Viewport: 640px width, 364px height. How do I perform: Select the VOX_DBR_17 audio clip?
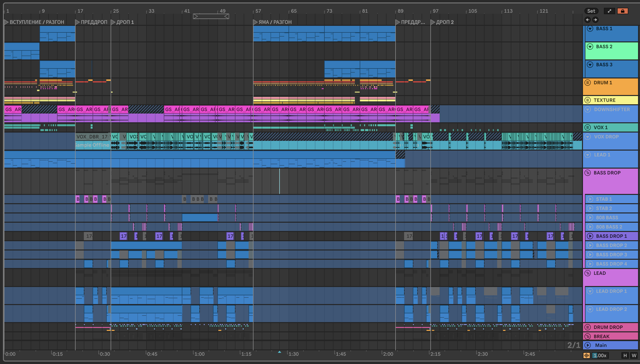92,137
